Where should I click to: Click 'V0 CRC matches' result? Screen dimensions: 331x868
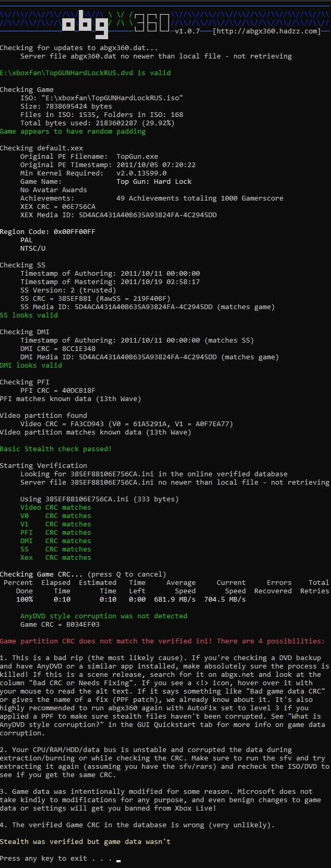click(x=56, y=516)
